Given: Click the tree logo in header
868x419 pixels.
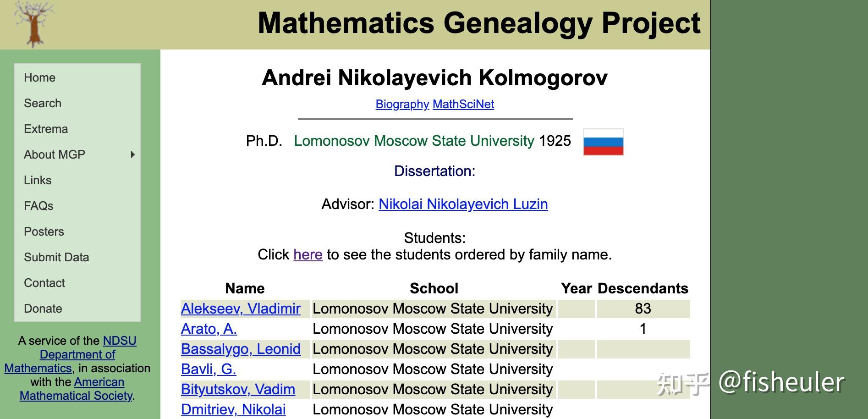Looking at the screenshot, I should click(x=33, y=24).
